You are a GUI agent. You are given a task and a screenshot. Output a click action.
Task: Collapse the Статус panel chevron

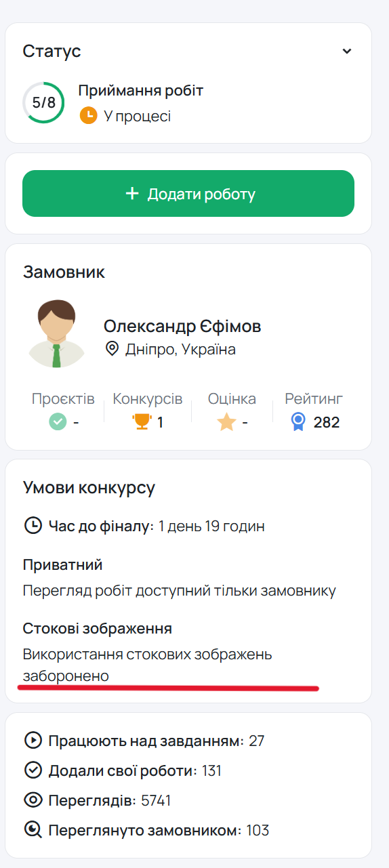click(347, 51)
